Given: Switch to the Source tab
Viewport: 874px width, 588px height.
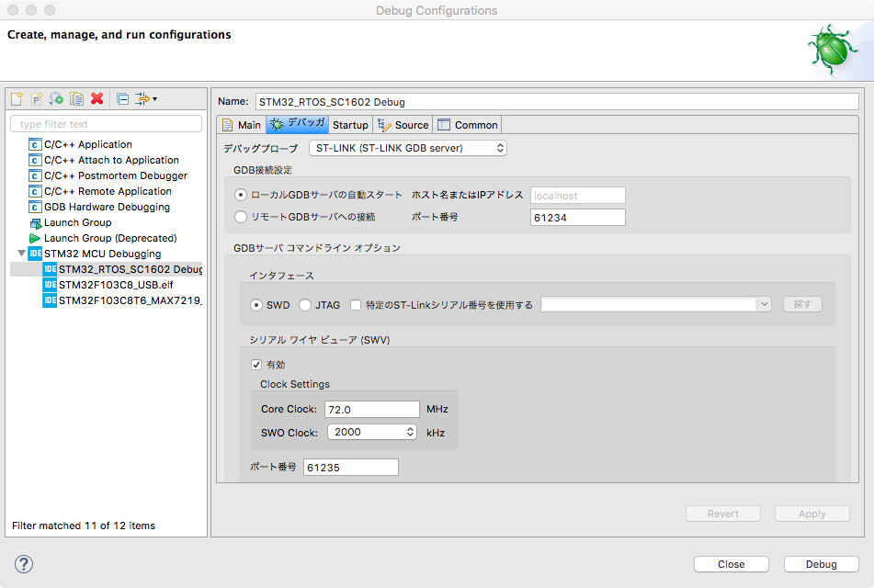Looking at the screenshot, I should pyautogui.click(x=403, y=125).
